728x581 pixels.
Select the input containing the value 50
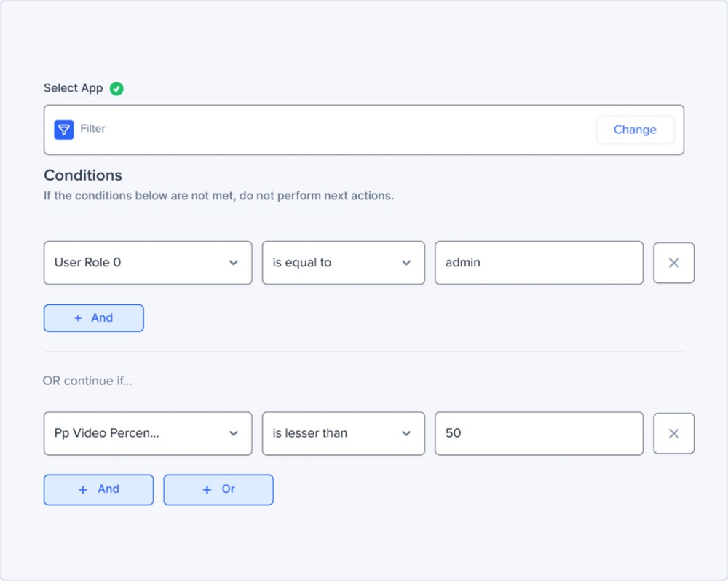[x=539, y=433]
